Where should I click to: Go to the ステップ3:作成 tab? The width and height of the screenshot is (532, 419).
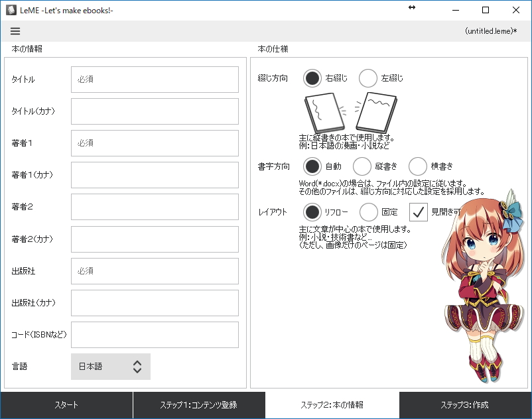(465, 404)
